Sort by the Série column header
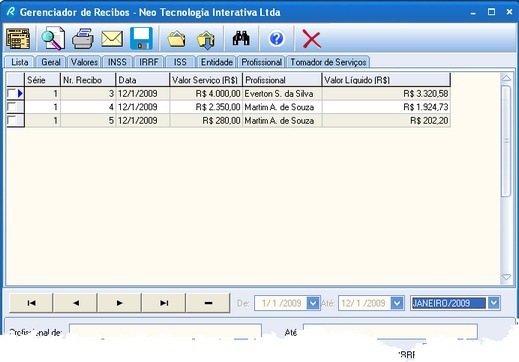519x362 pixels. 42,80
